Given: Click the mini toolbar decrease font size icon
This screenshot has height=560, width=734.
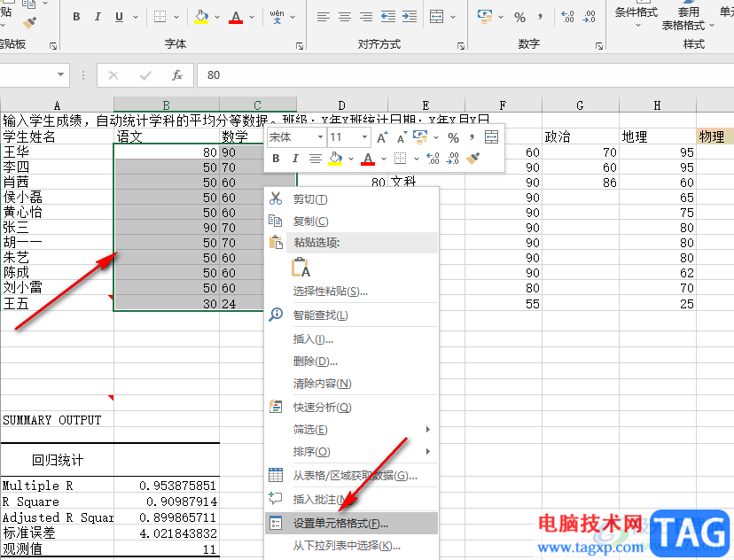Looking at the screenshot, I should coord(402,137).
